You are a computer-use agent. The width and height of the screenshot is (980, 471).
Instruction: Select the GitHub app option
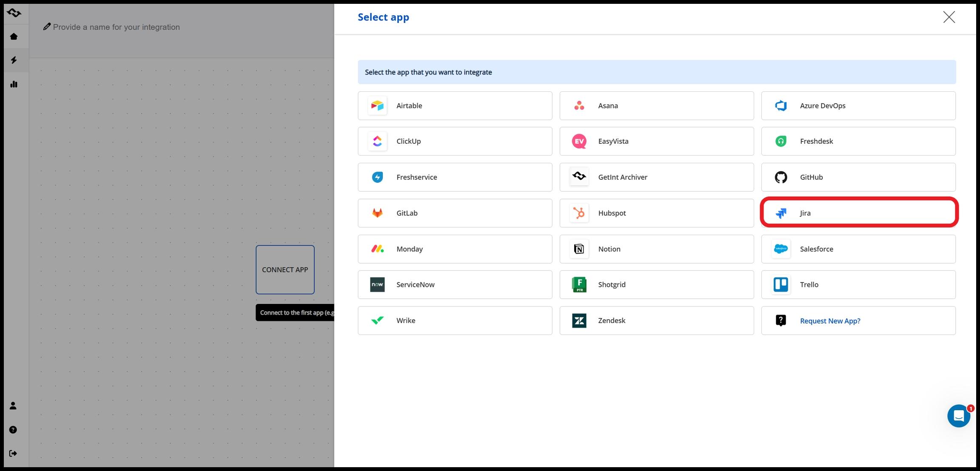[858, 177]
